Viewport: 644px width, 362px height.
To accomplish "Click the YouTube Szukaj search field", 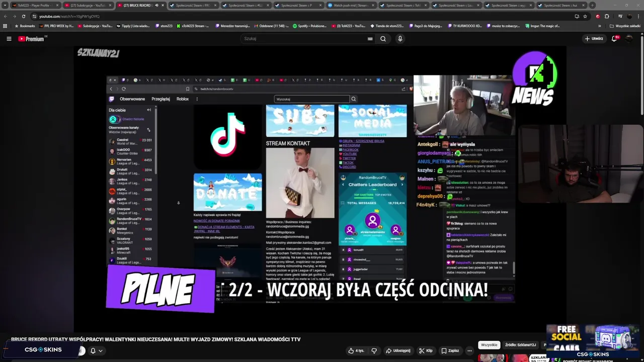I will (x=304, y=39).
